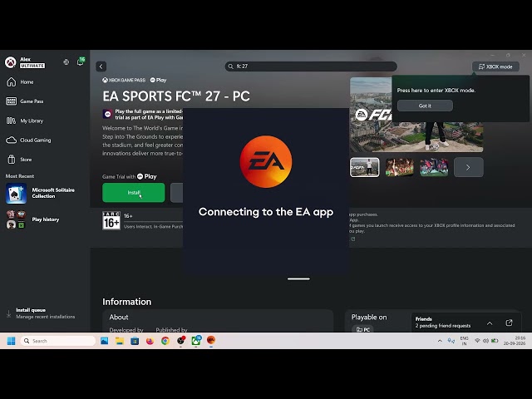Click the PC platform tag under Playable on
This screenshot has width=532, height=399.
click(362, 329)
